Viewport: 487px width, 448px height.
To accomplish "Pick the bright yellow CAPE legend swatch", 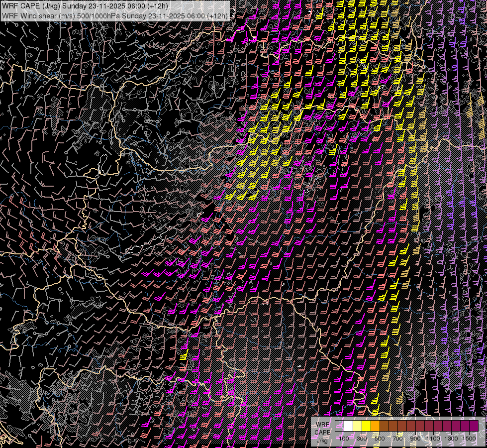I will (366, 426).
